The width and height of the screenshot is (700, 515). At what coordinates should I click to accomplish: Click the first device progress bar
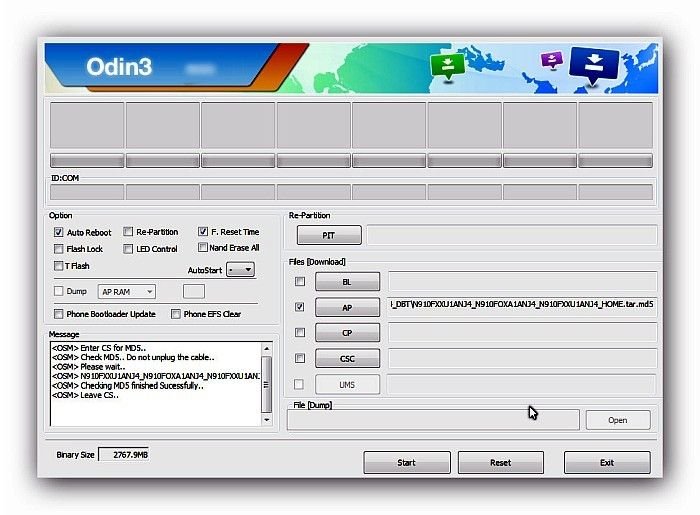87,161
